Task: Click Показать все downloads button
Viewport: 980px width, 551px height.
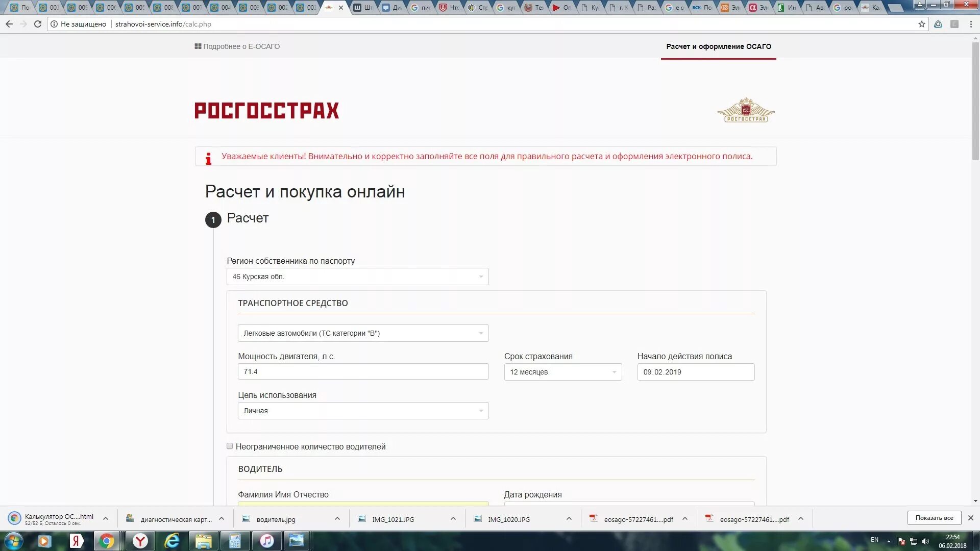Action: click(x=934, y=518)
